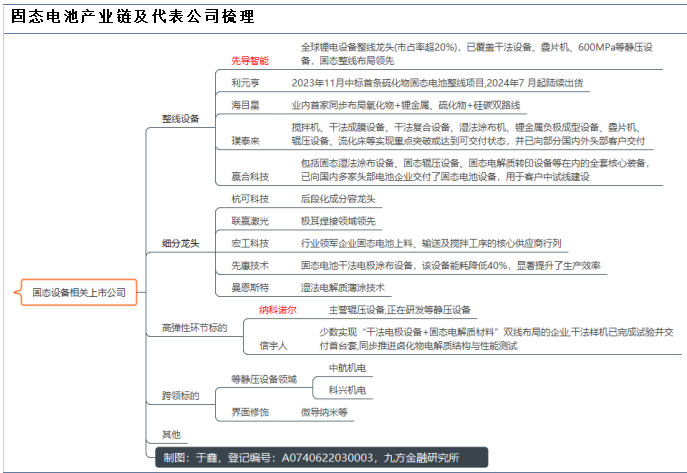Click the 杭可科技 node

[x=250, y=199]
